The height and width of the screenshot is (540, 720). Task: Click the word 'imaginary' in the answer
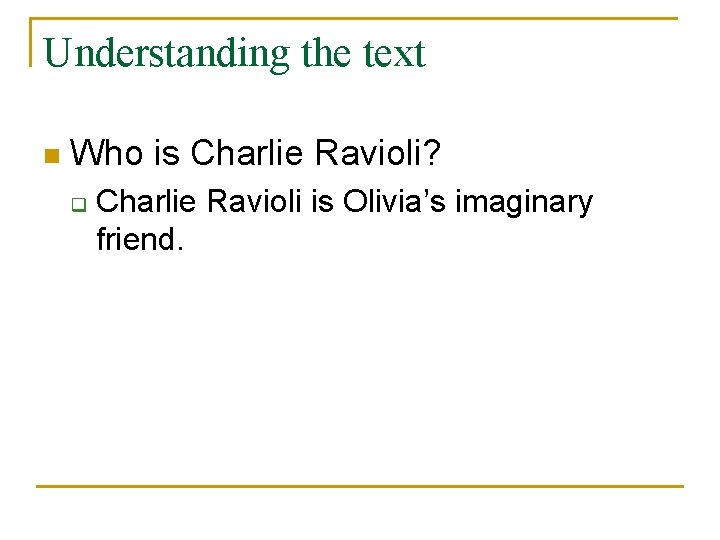coord(524,202)
